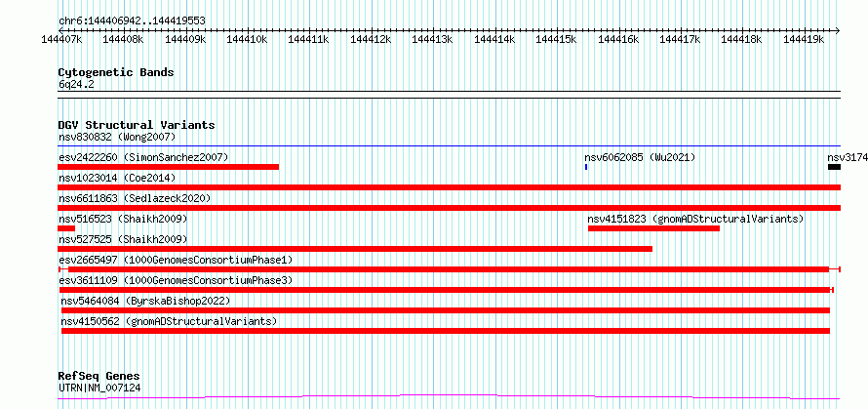
Task: Click the nsv4151823 (gnomADStructuralVariants) label
Action: pos(695,219)
